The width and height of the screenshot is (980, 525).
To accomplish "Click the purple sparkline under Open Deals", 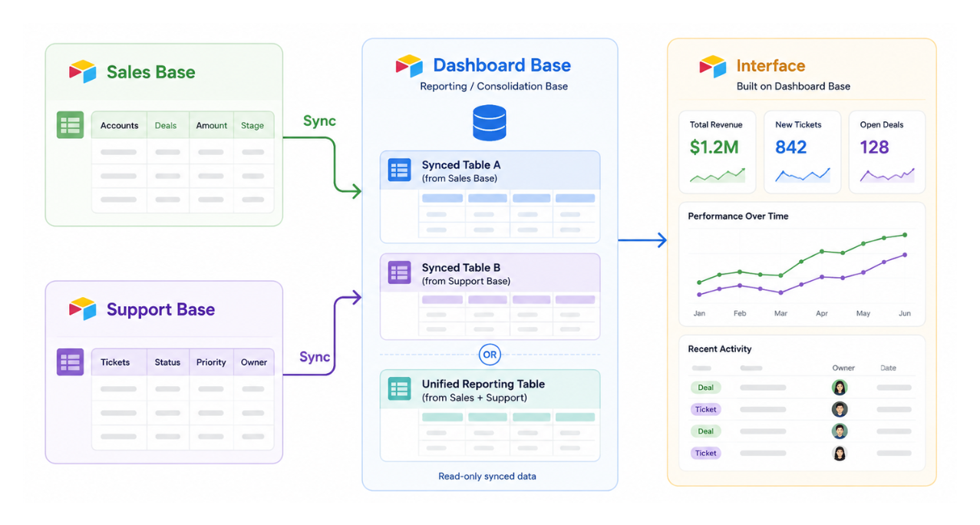I will (x=888, y=175).
